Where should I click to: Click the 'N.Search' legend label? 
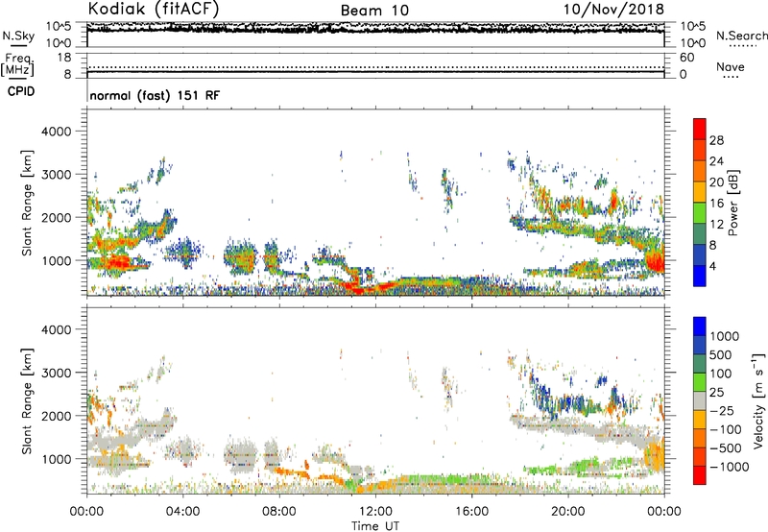(x=741, y=36)
